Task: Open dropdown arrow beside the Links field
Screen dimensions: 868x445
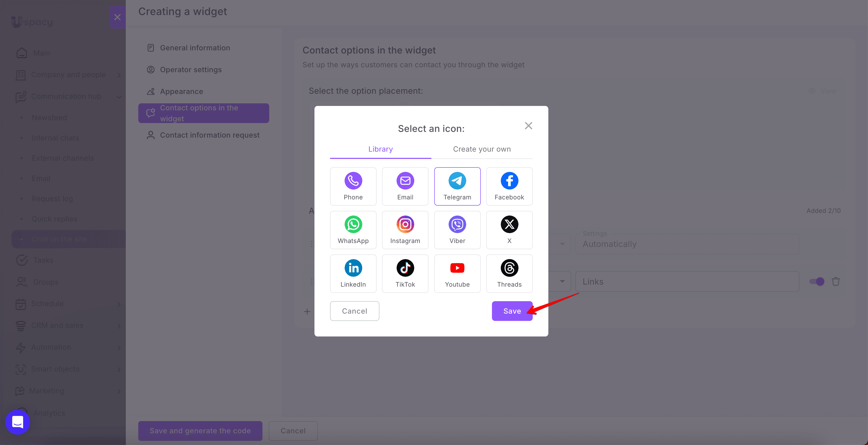Action: point(562,281)
